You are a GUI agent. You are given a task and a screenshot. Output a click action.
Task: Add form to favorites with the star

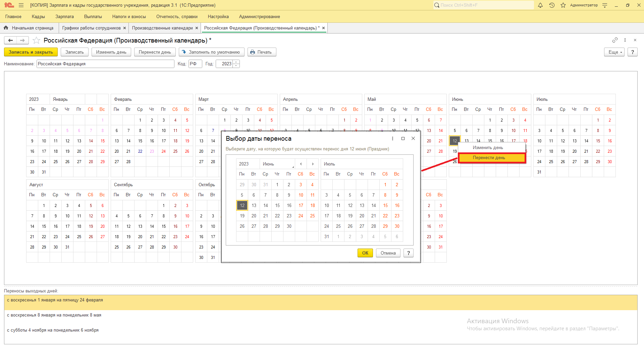click(x=37, y=40)
